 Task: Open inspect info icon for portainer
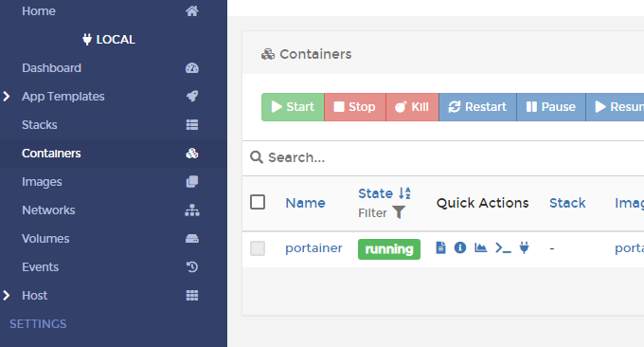point(460,247)
